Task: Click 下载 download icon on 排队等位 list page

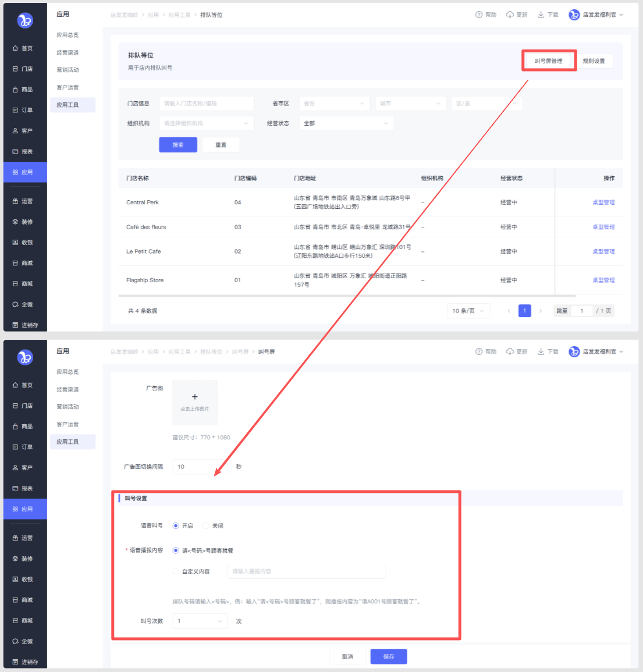Action: coord(541,15)
